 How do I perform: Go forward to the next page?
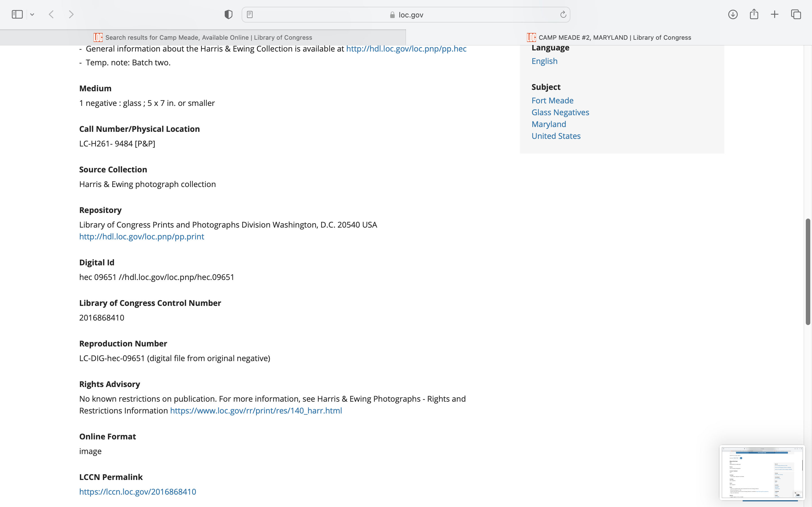click(71, 14)
